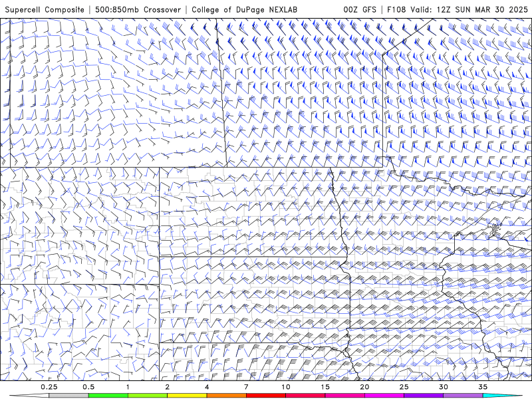
Task: Click the '4' color scale label
Action: [207, 387]
